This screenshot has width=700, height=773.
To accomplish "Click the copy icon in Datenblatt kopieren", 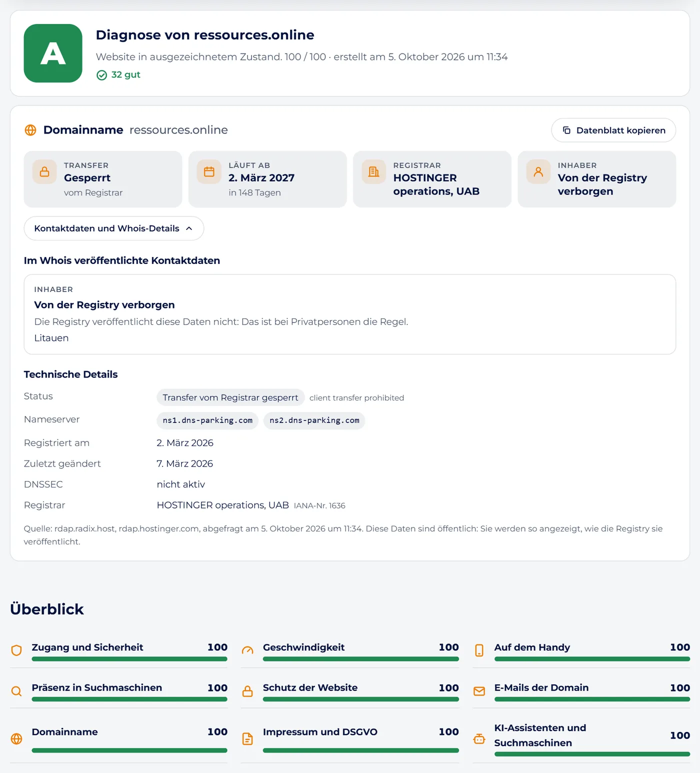I will (x=566, y=130).
